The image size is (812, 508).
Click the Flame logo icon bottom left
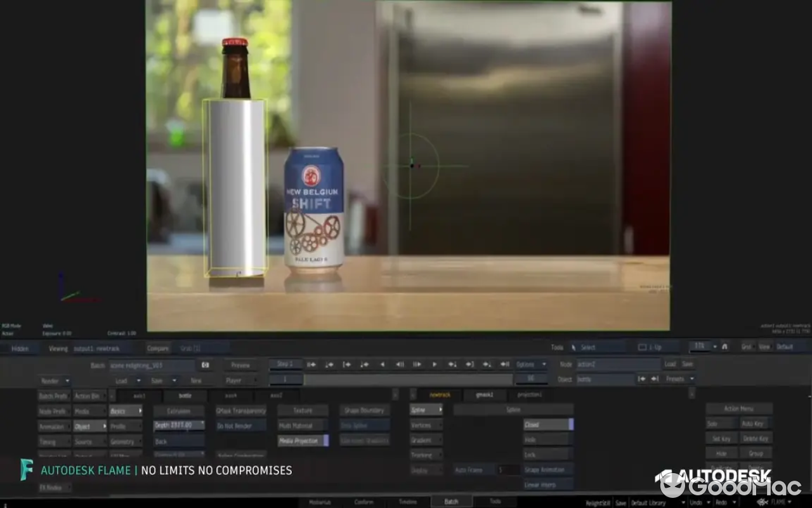tap(27, 471)
